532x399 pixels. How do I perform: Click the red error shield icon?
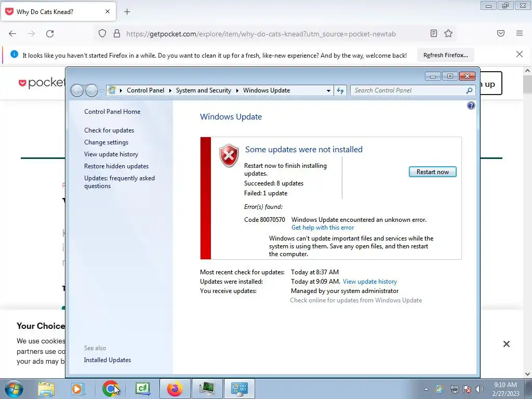[229, 155]
